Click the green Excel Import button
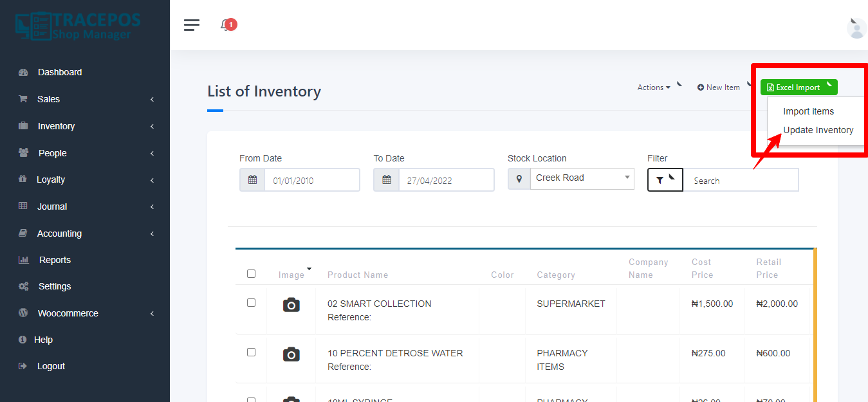This screenshot has width=868, height=402. tap(799, 87)
